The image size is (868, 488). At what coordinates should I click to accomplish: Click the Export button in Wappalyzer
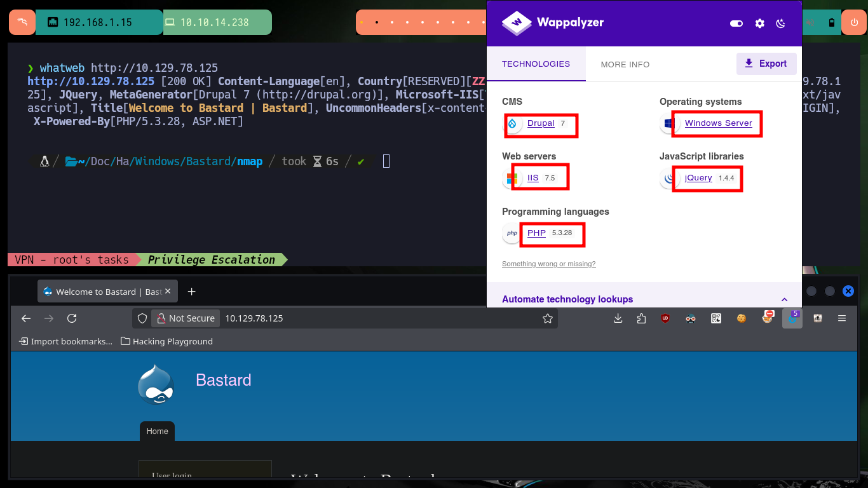click(766, 64)
